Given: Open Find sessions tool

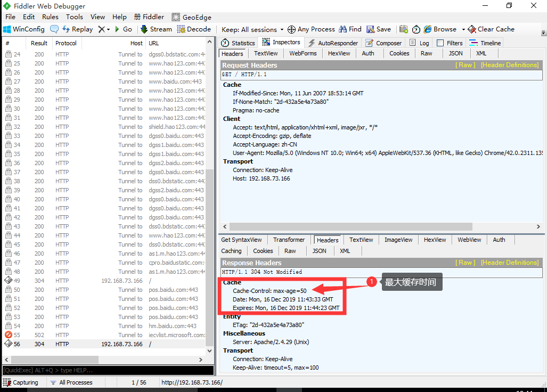Looking at the screenshot, I should (x=350, y=29).
